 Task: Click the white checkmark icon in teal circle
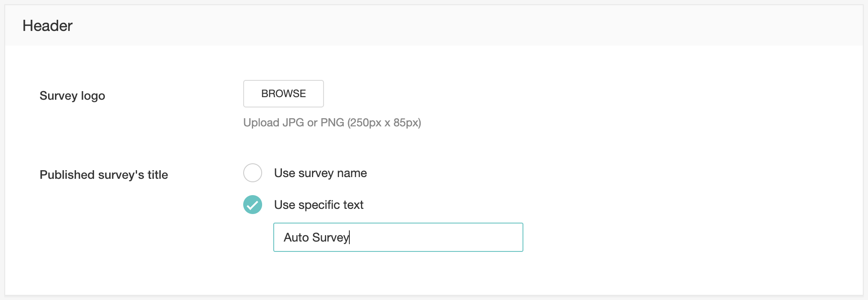point(253,205)
